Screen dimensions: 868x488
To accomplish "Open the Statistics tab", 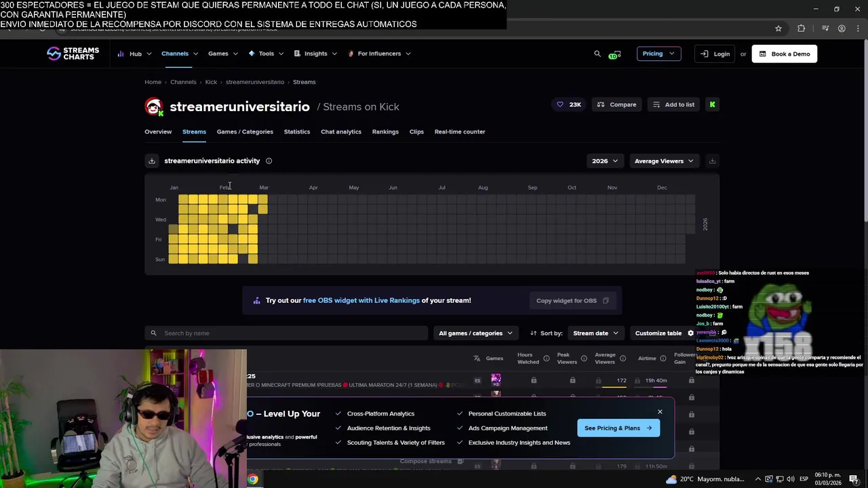I will (297, 131).
